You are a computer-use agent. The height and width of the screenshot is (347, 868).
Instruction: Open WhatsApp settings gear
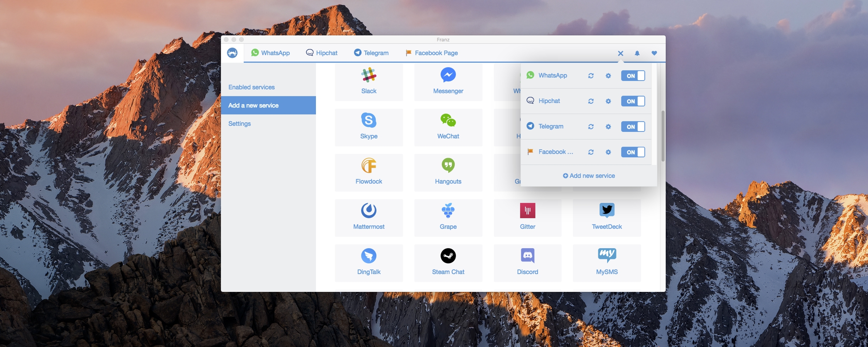click(608, 76)
